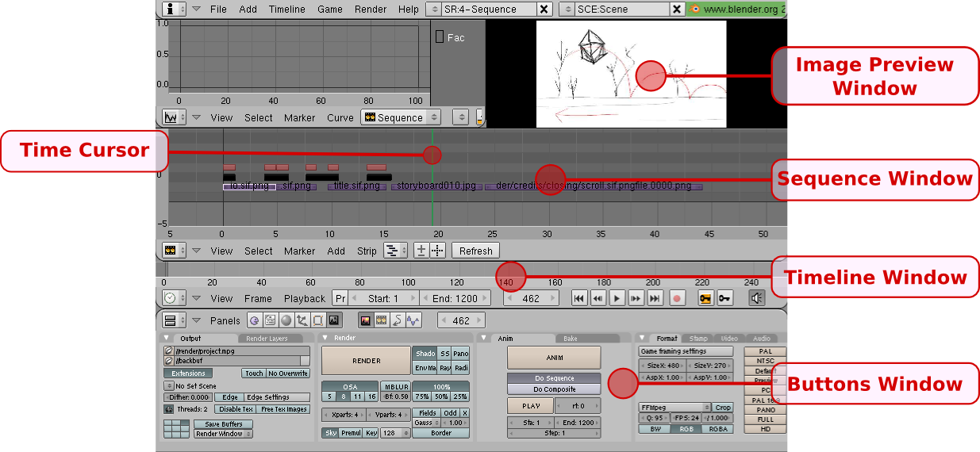Viewport: 980px width, 452px height.
Task: Click the Dither 0.000 slider field
Action: click(188, 397)
